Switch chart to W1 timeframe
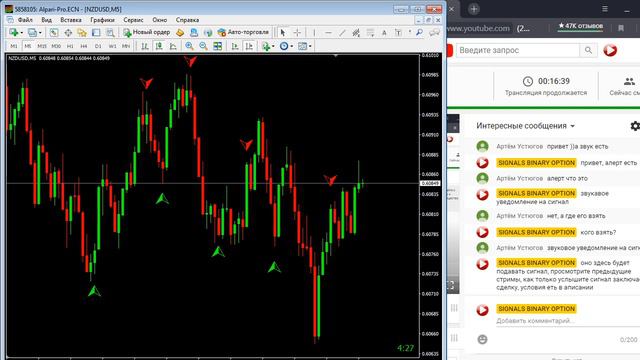The width and height of the screenshot is (640, 360). tap(112, 46)
